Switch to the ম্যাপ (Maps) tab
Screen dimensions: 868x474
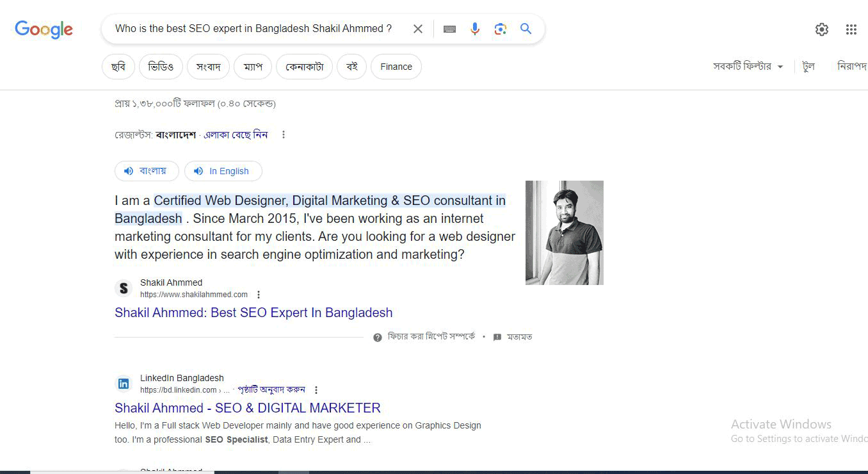coord(253,67)
